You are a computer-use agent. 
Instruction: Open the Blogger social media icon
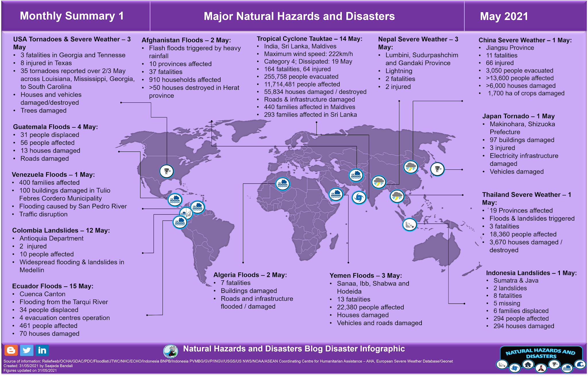click(x=11, y=350)
